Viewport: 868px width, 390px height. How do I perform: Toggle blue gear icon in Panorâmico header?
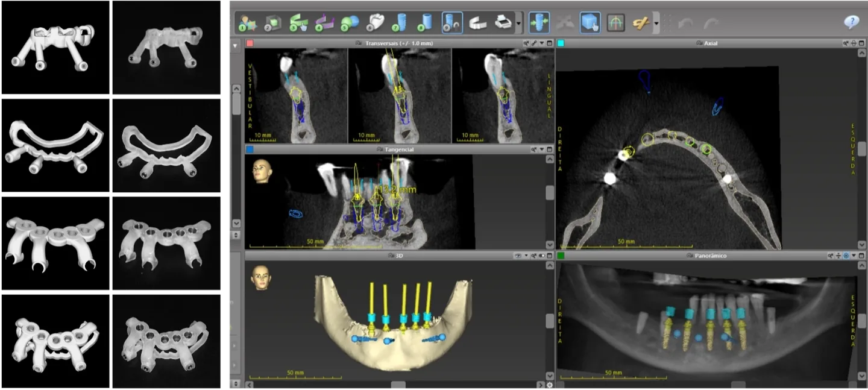(x=846, y=256)
